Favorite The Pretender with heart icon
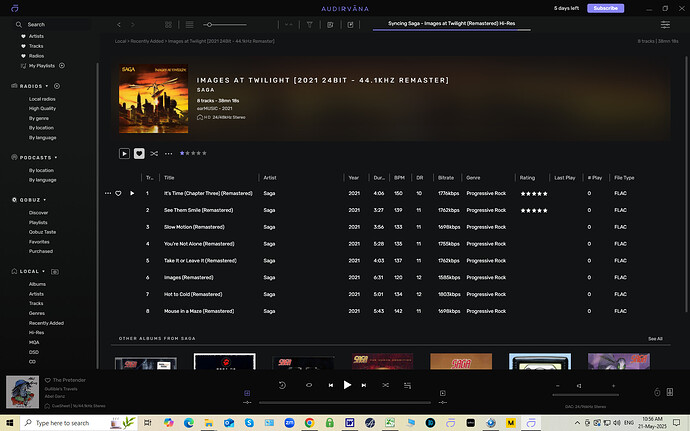The height and width of the screenshot is (431, 690). tap(48, 380)
